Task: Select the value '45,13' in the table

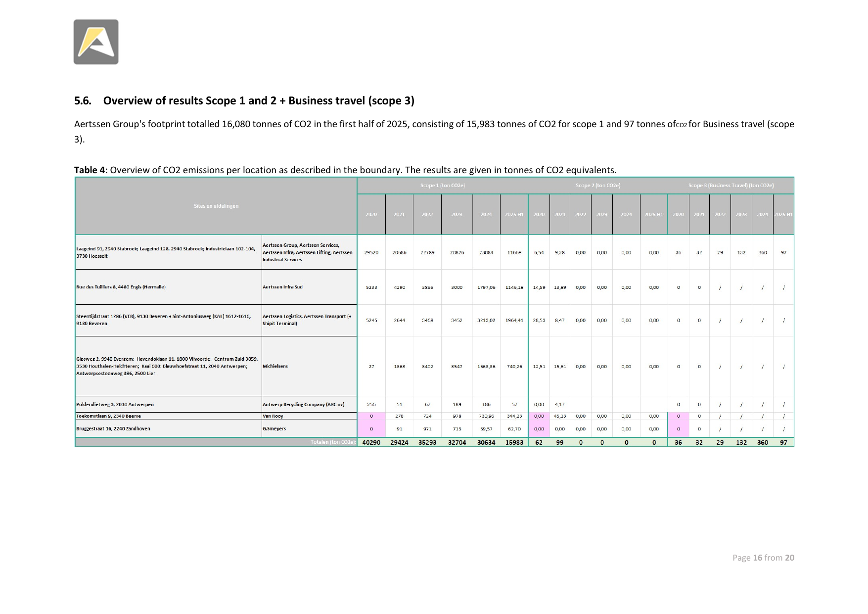Action: click(x=560, y=416)
